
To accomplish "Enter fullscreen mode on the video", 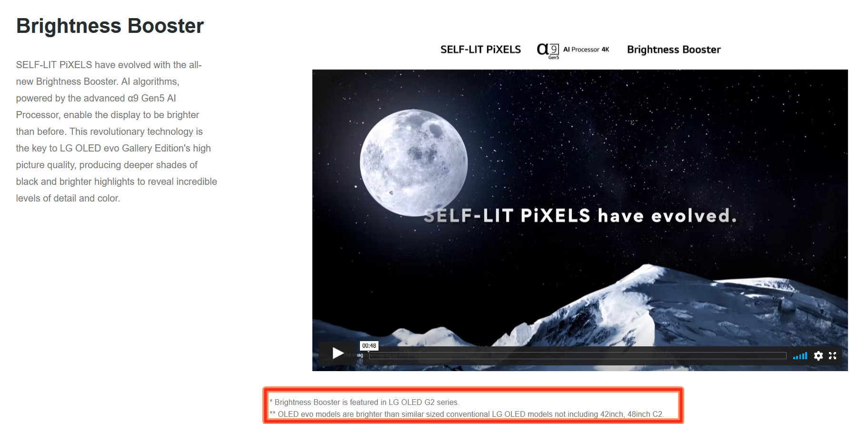I will (832, 356).
